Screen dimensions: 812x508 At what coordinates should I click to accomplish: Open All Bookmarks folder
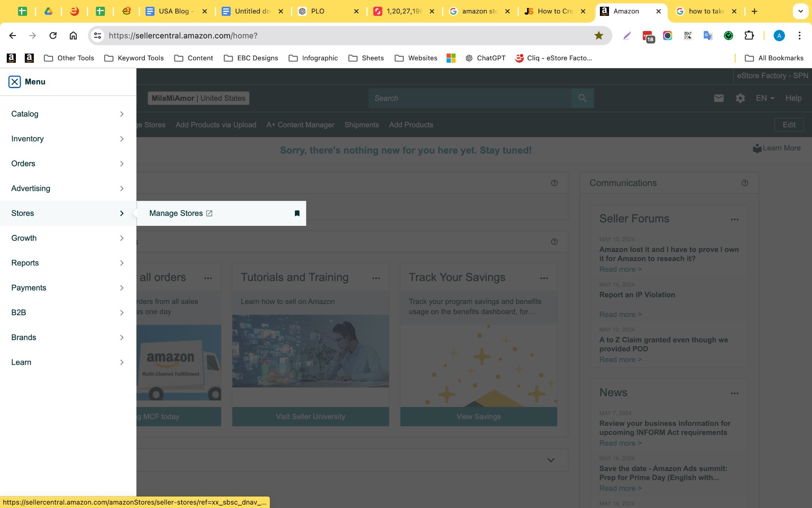[x=774, y=58]
